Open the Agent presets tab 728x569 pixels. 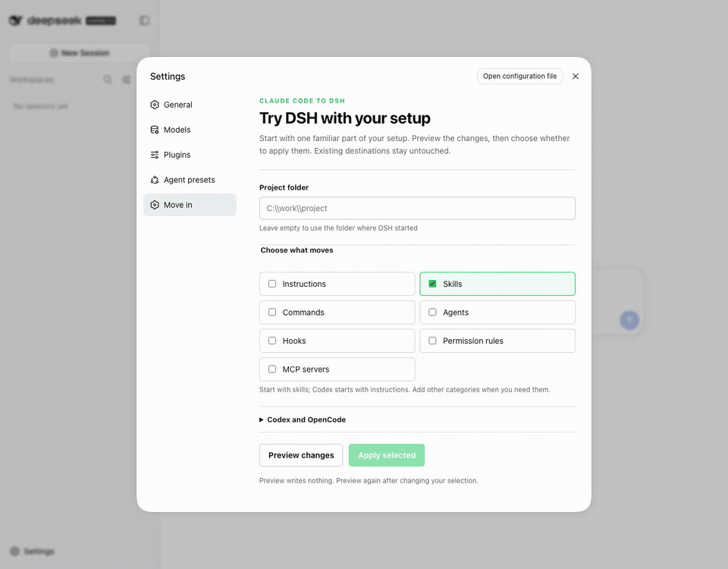(190, 180)
